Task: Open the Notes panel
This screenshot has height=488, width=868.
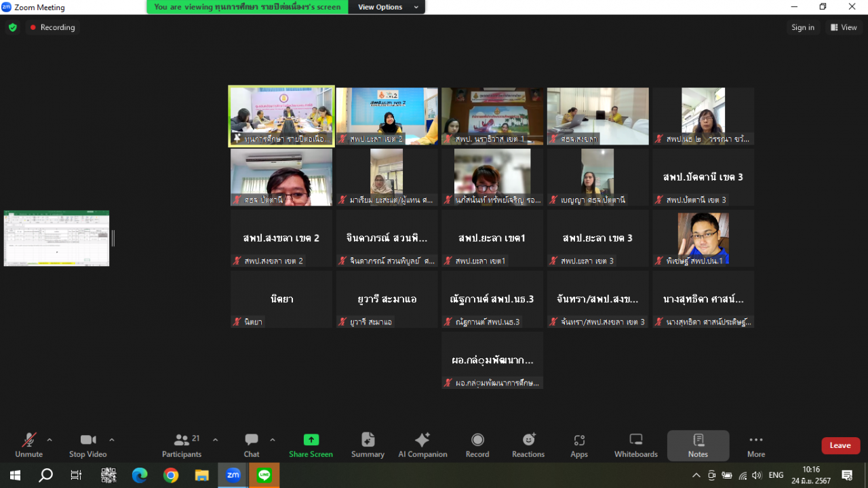Action: coord(698,445)
